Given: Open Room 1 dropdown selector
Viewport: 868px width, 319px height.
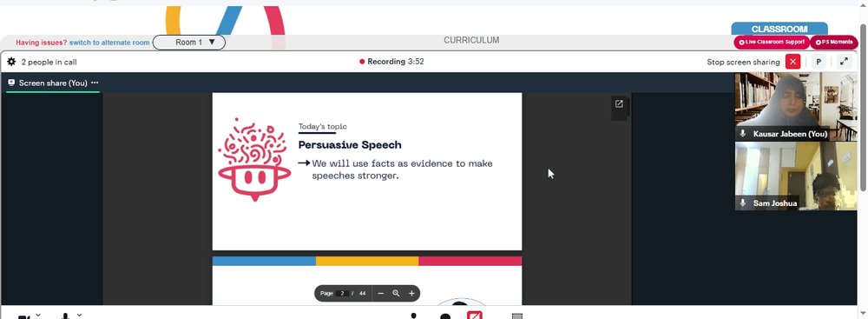Looking at the screenshot, I should (x=188, y=43).
